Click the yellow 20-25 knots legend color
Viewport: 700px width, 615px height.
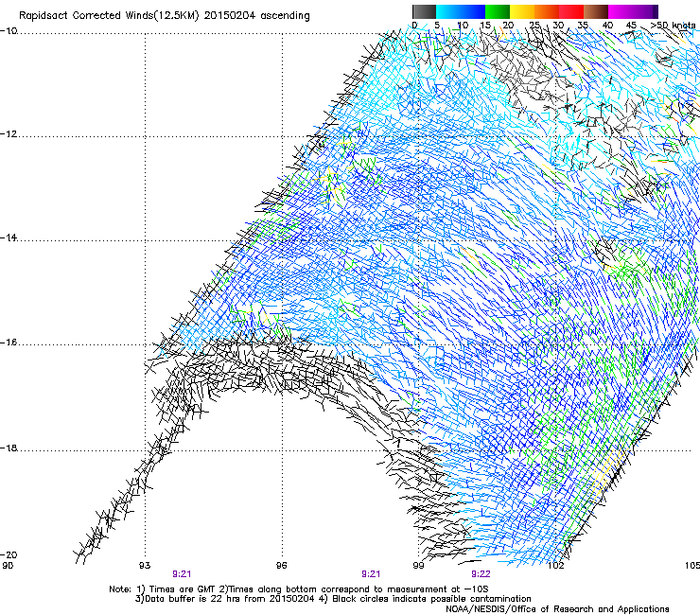(x=522, y=11)
